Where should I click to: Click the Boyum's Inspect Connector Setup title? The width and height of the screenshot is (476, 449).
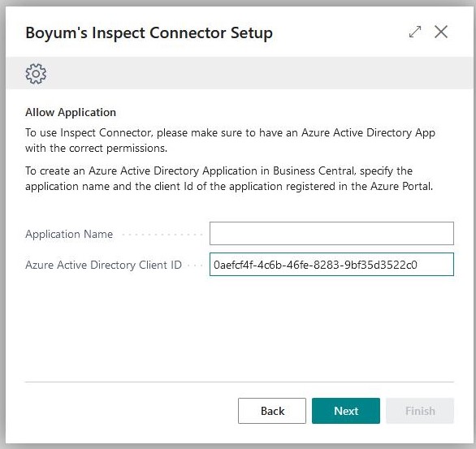coord(149,32)
